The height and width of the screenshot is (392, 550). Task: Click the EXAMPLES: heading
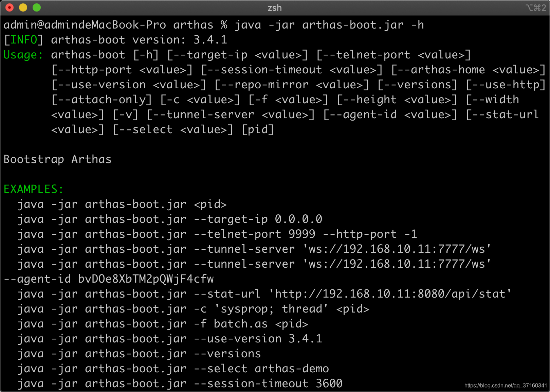[x=33, y=189]
